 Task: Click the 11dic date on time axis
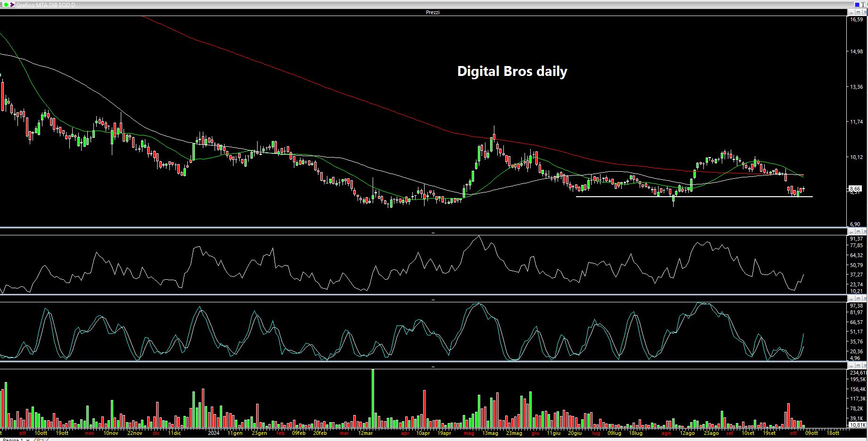174,433
